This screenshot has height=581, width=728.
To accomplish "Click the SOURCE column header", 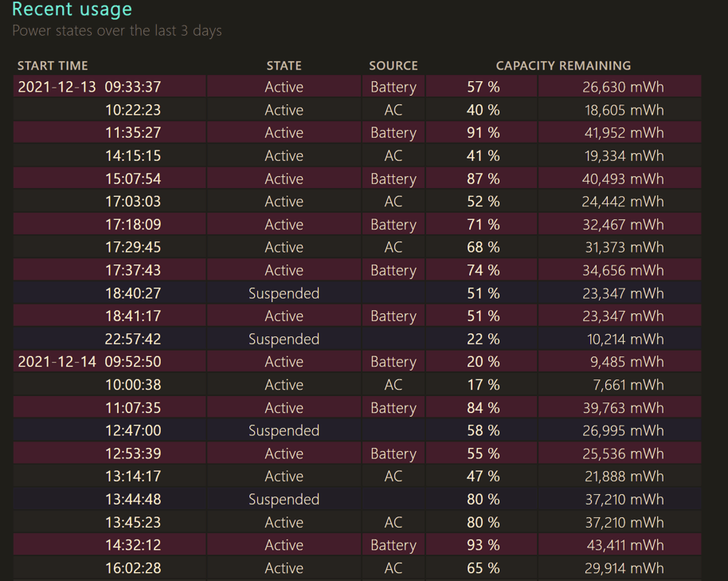I will pyautogui.click(x=393, y=65).
